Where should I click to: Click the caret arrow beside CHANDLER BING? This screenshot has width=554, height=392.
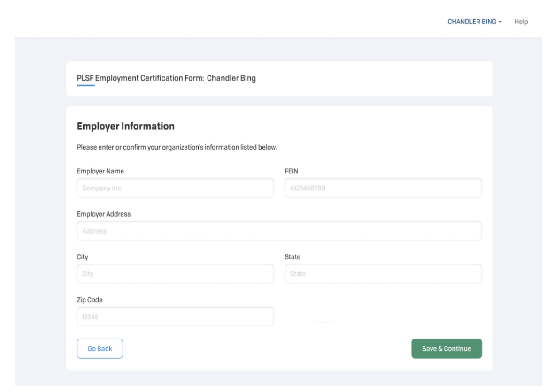pos(500,22)
